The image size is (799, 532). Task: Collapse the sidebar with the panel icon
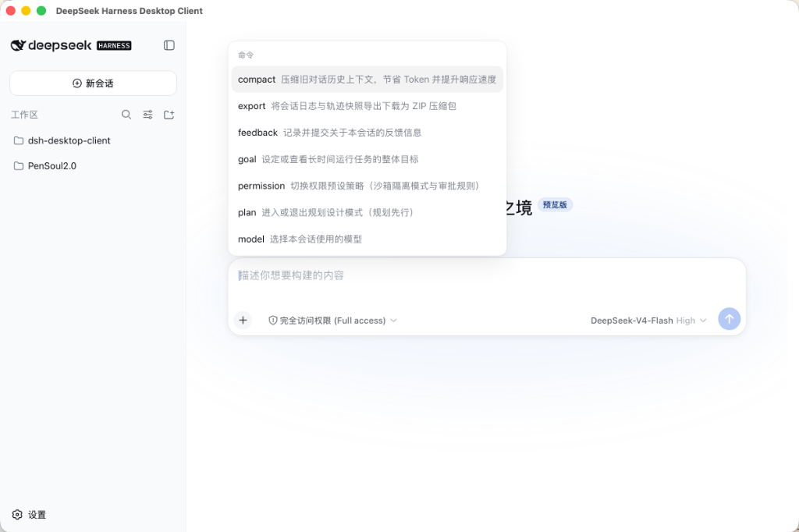tap(169, 45)
